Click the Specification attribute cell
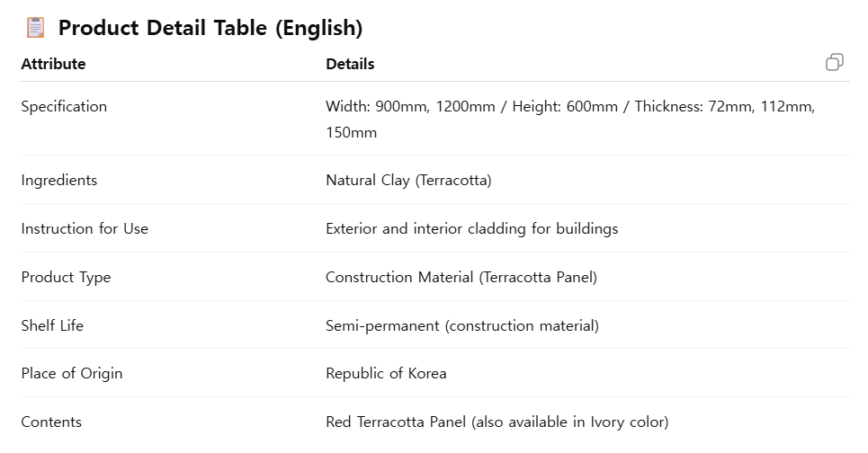Screen dimensions: 868x453 (x=64, y=107)
